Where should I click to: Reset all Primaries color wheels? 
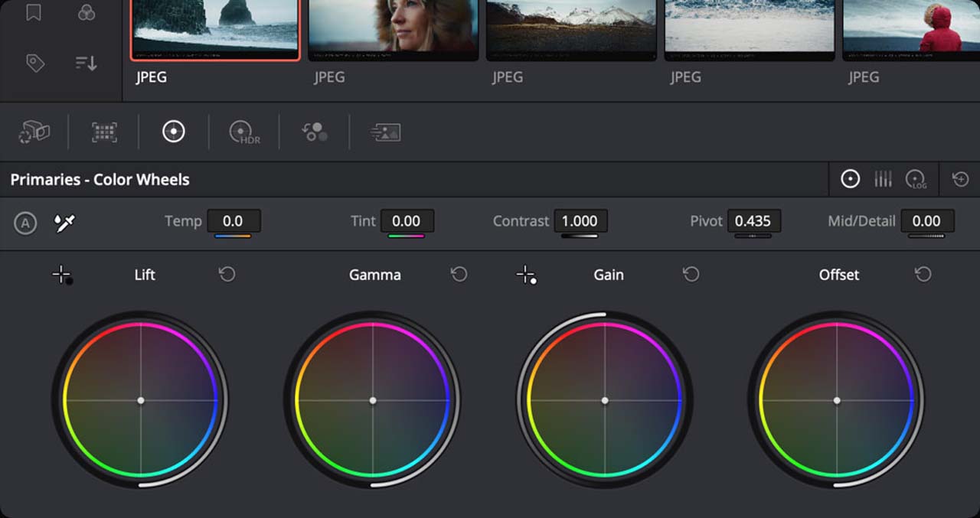coord(960,179)
